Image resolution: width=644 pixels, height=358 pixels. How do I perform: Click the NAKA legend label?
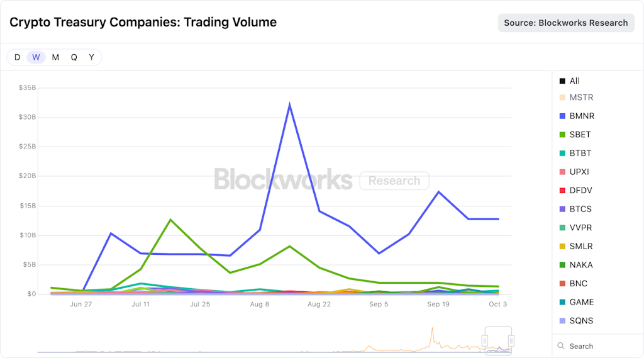tap(580, 265)
